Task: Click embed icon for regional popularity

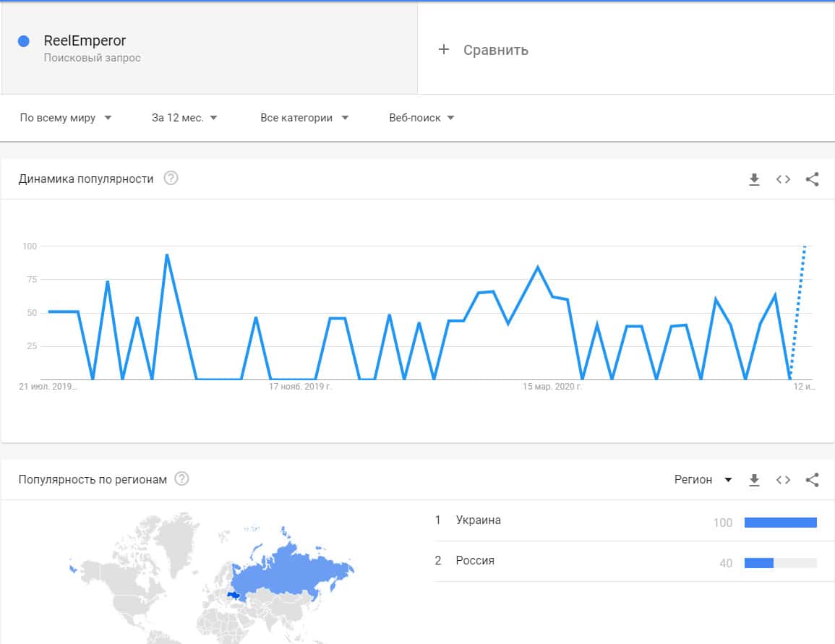Action: (783, 480)
